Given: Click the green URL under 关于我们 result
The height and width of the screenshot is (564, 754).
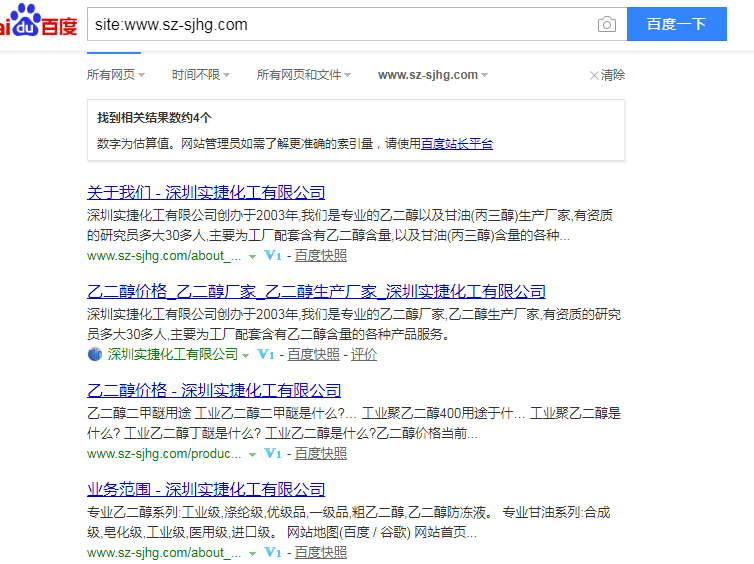Looking at the screenshot, I should 164,255.
